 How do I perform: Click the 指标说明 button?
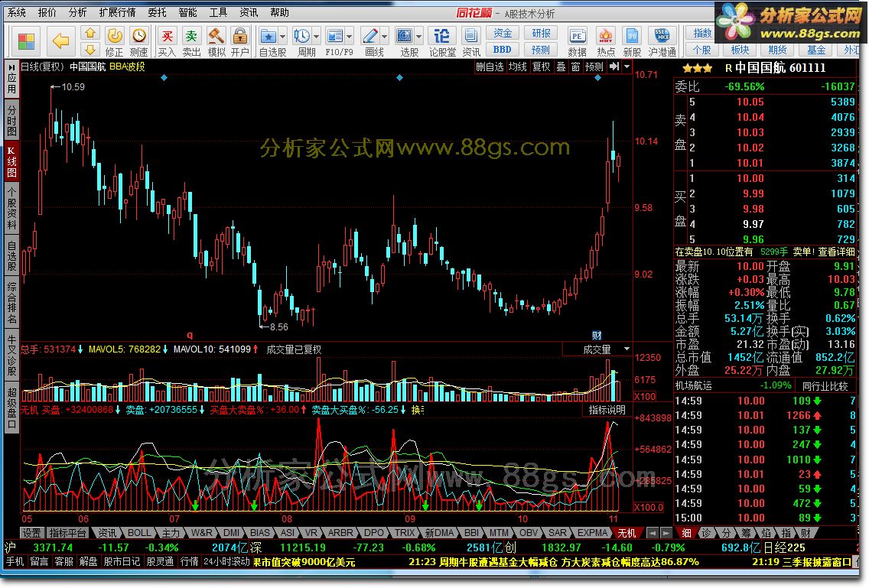pos(607,410)
